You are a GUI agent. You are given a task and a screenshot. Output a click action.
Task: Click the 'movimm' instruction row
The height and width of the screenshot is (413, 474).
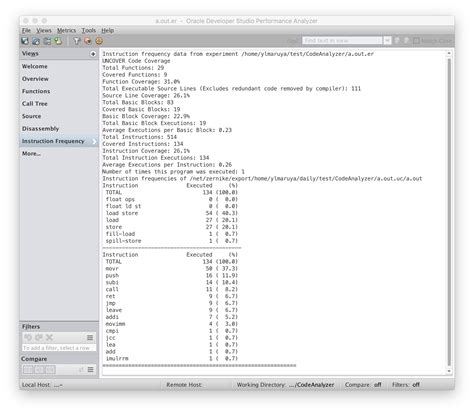coord(172,324)
